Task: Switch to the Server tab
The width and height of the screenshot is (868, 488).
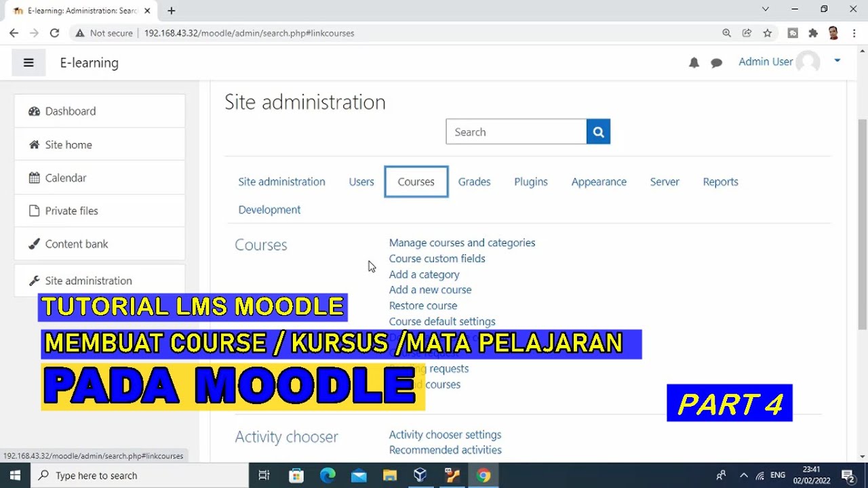Action: [665, 182]
